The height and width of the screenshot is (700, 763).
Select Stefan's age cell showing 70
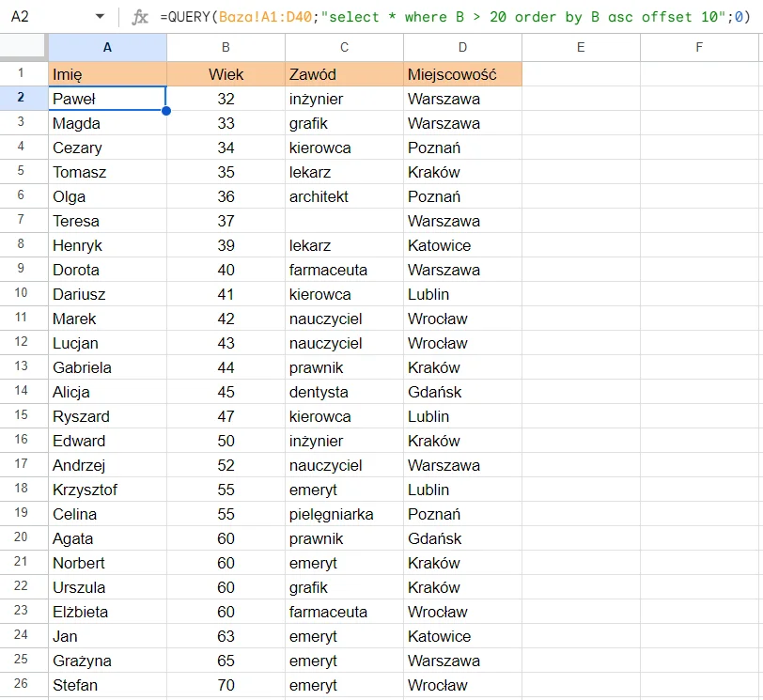tap(226, 685)
